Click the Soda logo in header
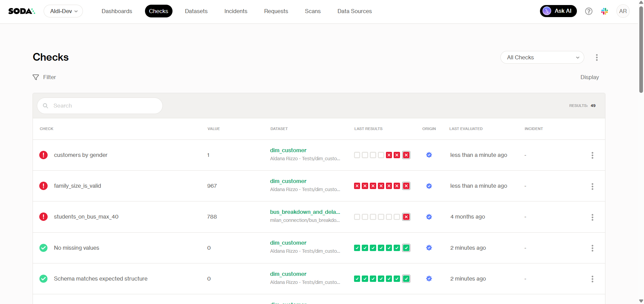The image size is (644, 304). 21,11
